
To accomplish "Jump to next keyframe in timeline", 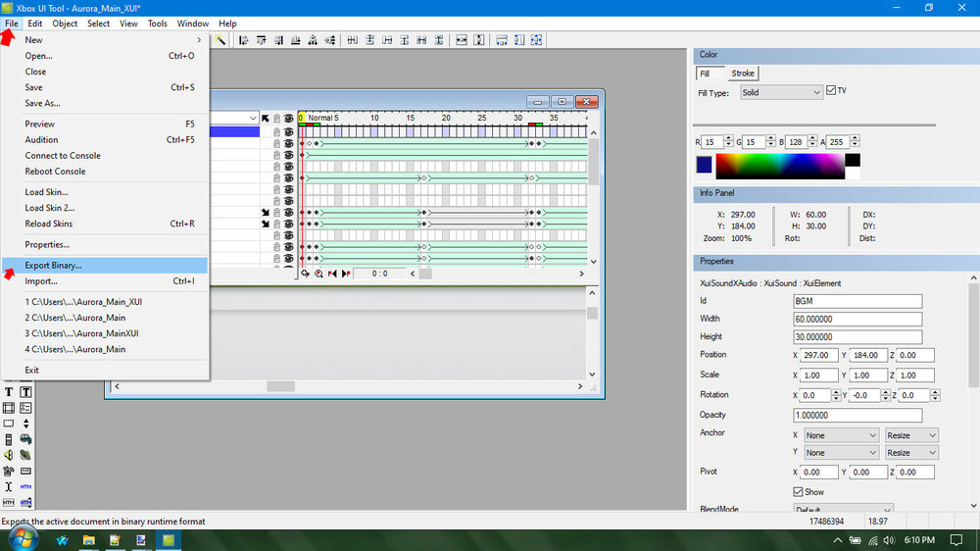I will coord(346,274).
